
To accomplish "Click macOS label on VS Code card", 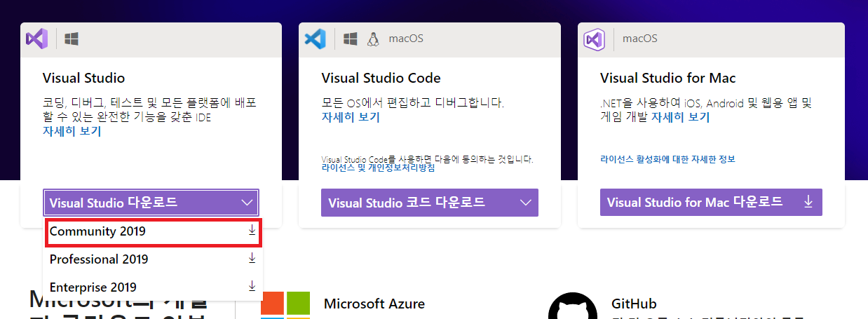I will pyautogui.click(x=407, y=39).
